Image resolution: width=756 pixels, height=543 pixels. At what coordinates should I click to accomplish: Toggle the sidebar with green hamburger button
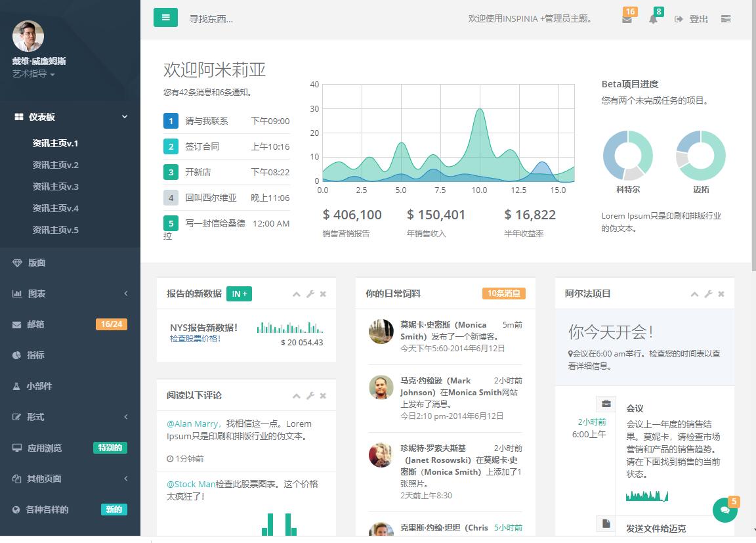pyautogui.click(x=165, y=17)
